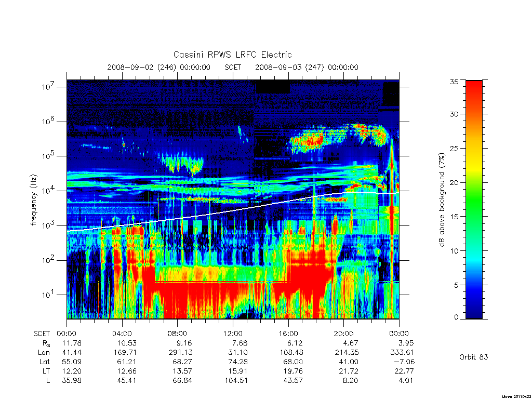Select the Lon value "108.48"
This screenshot has width=532, height=399.
(x=291, y=353)
